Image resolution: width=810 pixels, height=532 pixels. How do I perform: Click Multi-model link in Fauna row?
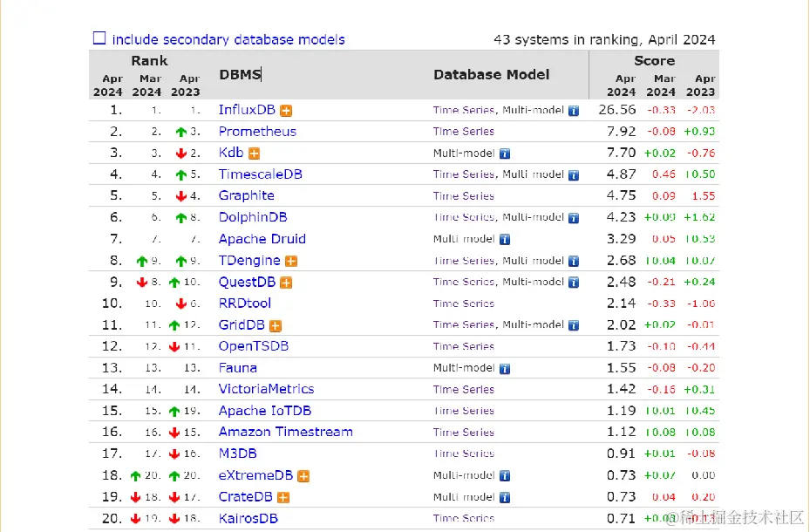click(464, 368)
